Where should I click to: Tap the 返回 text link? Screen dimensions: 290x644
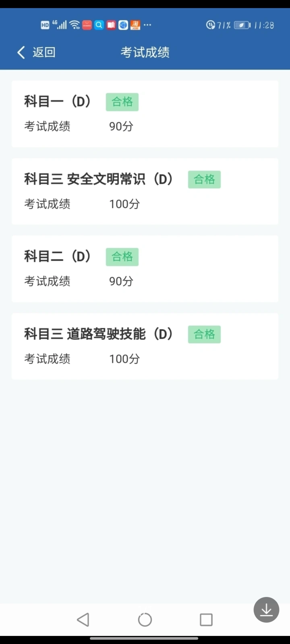coord(44,52)
